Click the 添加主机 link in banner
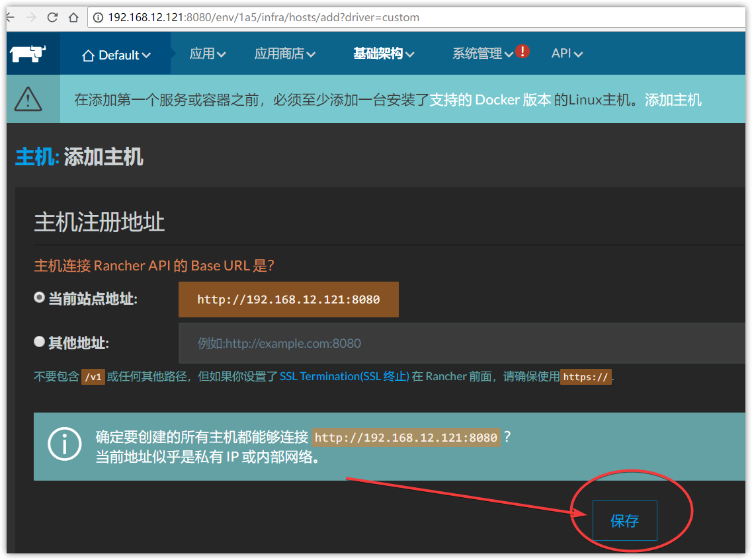 coord(673,100)
